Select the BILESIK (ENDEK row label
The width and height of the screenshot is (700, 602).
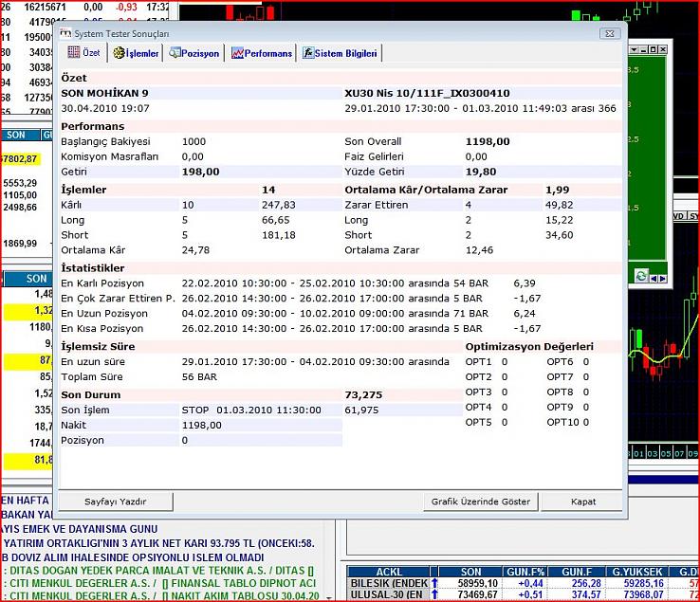(x=389, y=583)
